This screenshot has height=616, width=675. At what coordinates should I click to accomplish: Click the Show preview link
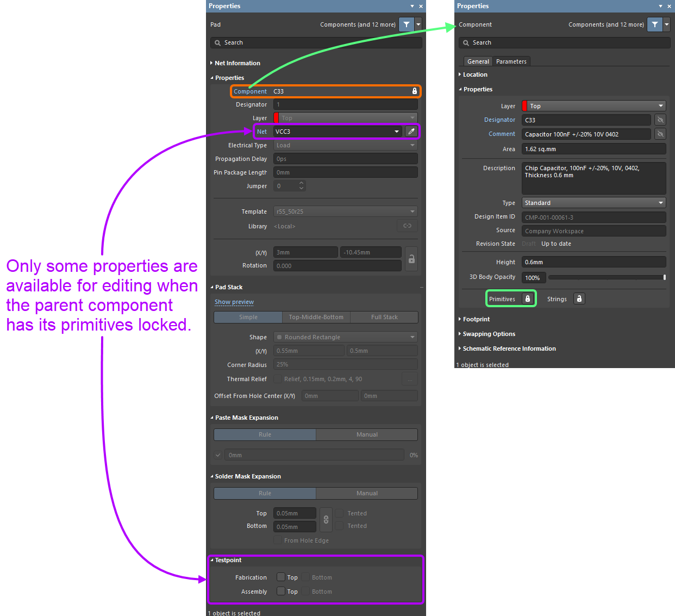click(x=234, y=302)
